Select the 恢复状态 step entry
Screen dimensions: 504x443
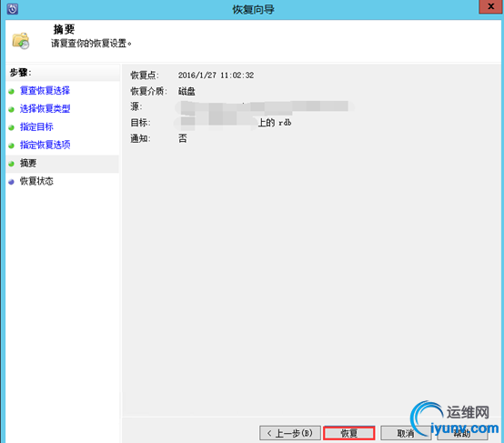36,181
